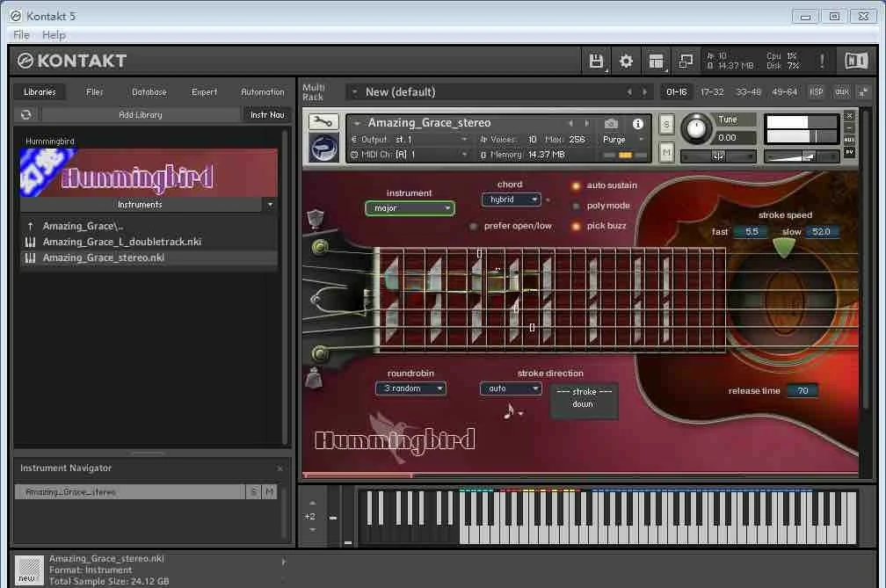Click the green pick at the sound hole

point(783,247)
